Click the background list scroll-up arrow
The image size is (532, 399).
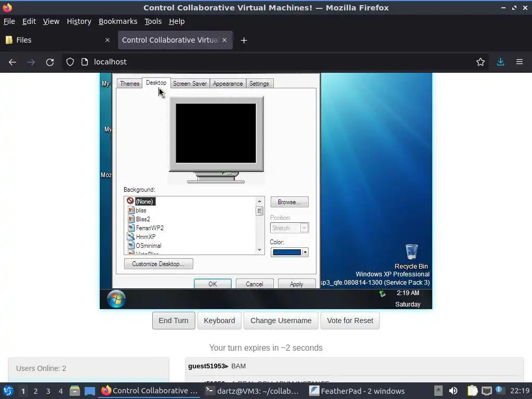click(260, 201)
